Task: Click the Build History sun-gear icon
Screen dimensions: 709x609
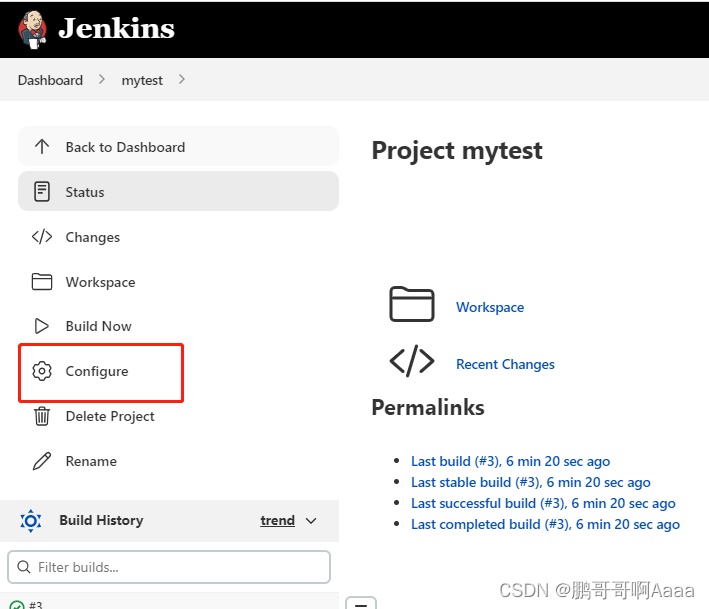Action: tap(31, 521)
